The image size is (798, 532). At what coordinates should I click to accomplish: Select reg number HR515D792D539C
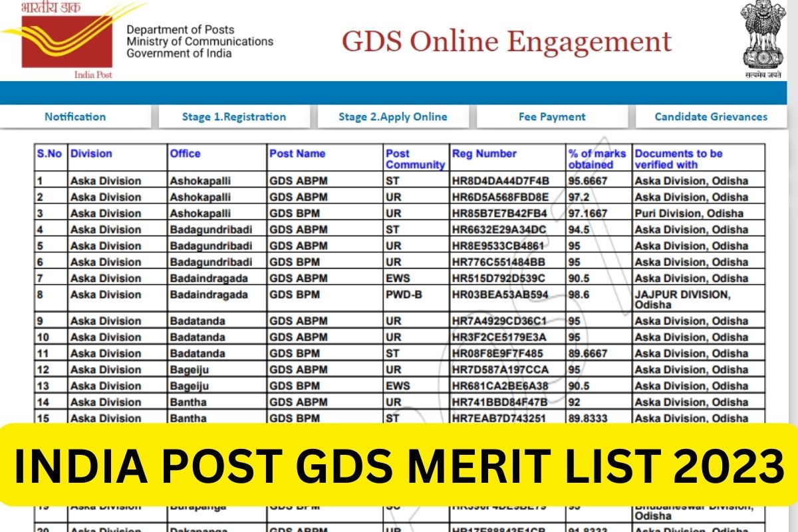tap(499, 278)
